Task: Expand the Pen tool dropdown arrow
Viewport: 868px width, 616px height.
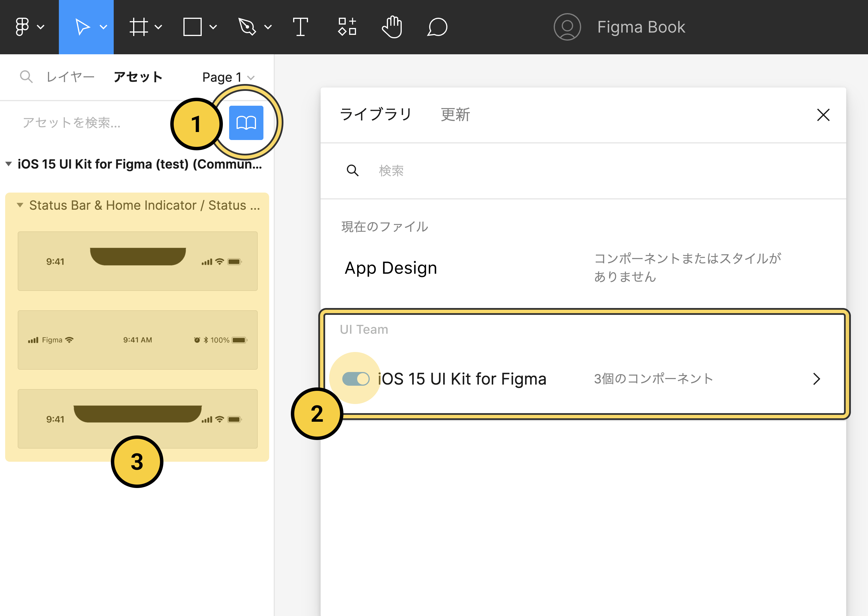Action: point(268,27)
